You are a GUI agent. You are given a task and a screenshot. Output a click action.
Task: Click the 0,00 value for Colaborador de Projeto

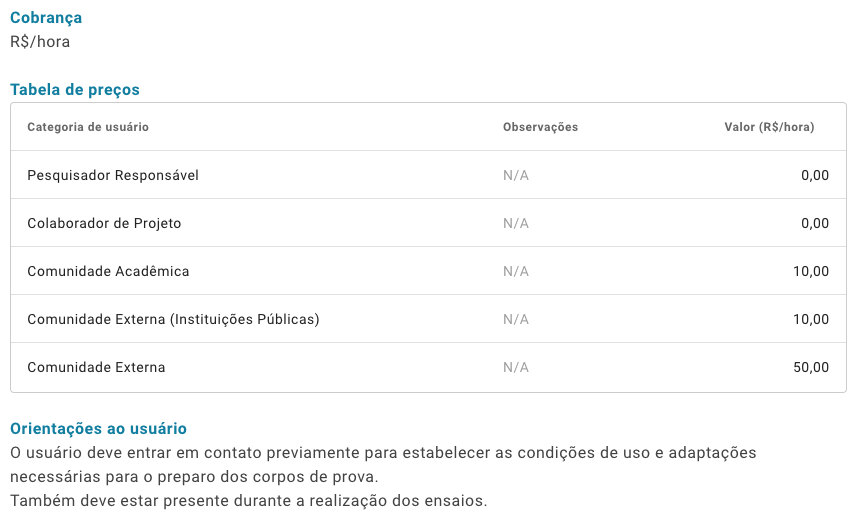[815, 223]
